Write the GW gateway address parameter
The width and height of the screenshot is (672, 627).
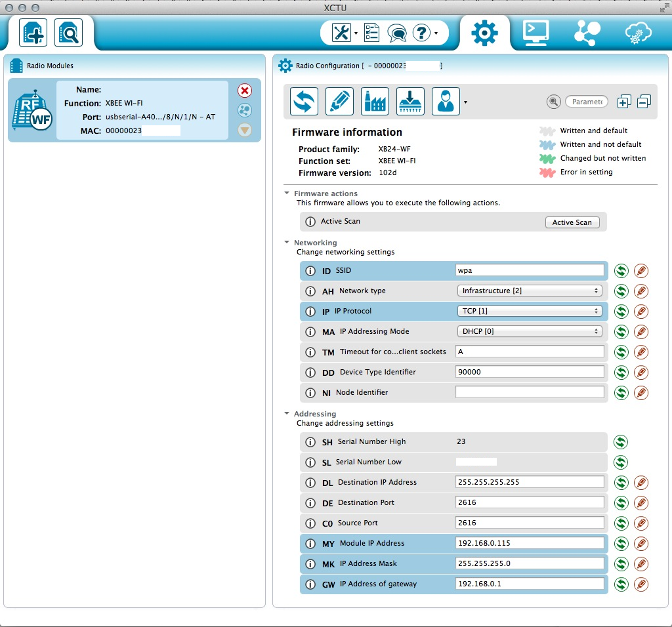click(641, 584)
